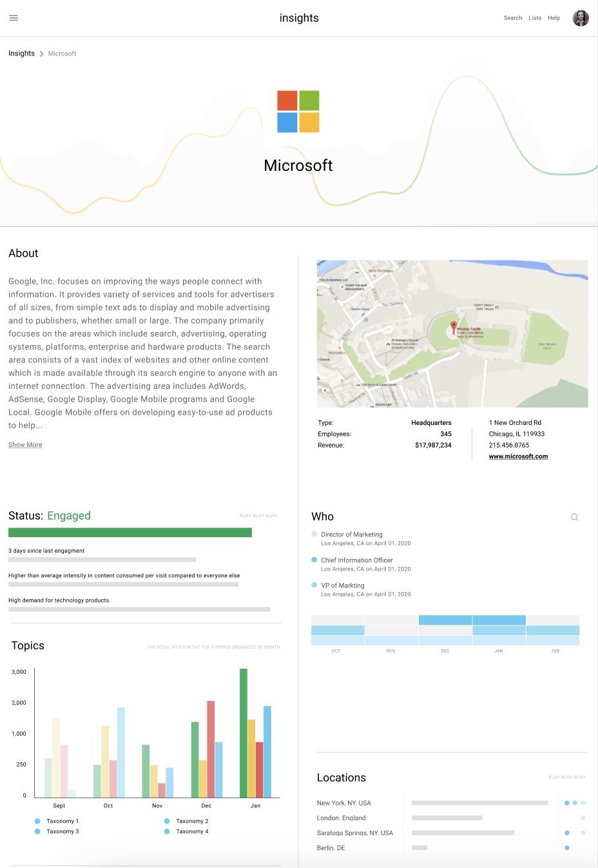Select London, England location row

coord(451,818)
